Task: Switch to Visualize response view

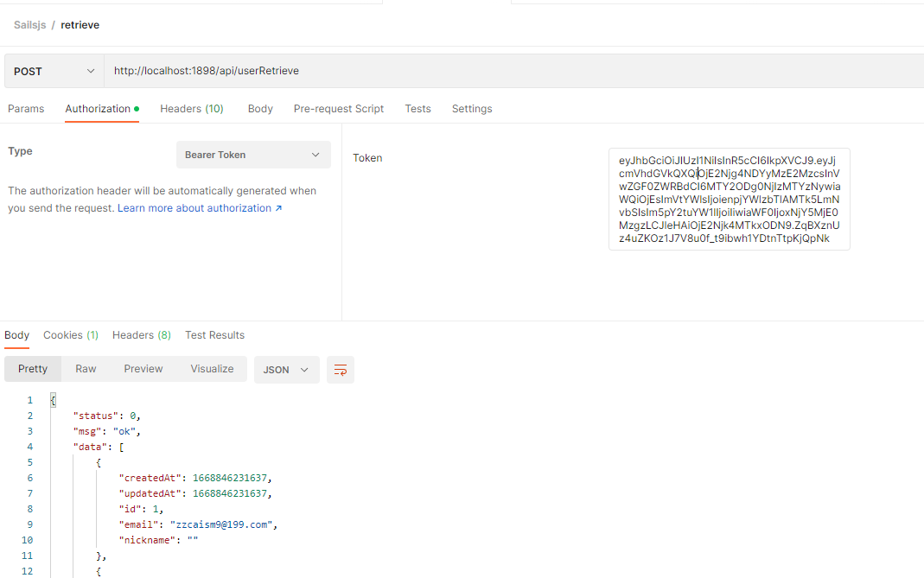Action: pyautogui.click(x=212, y=369)
